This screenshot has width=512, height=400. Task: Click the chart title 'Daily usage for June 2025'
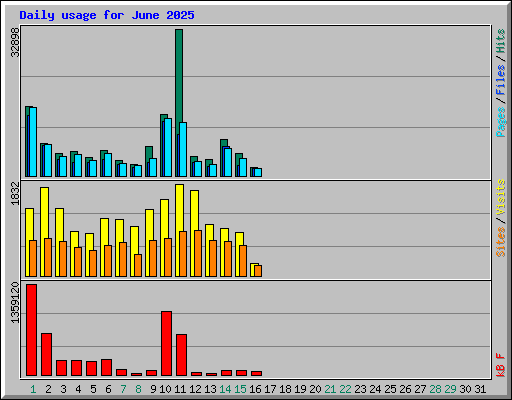pos(107,15)
